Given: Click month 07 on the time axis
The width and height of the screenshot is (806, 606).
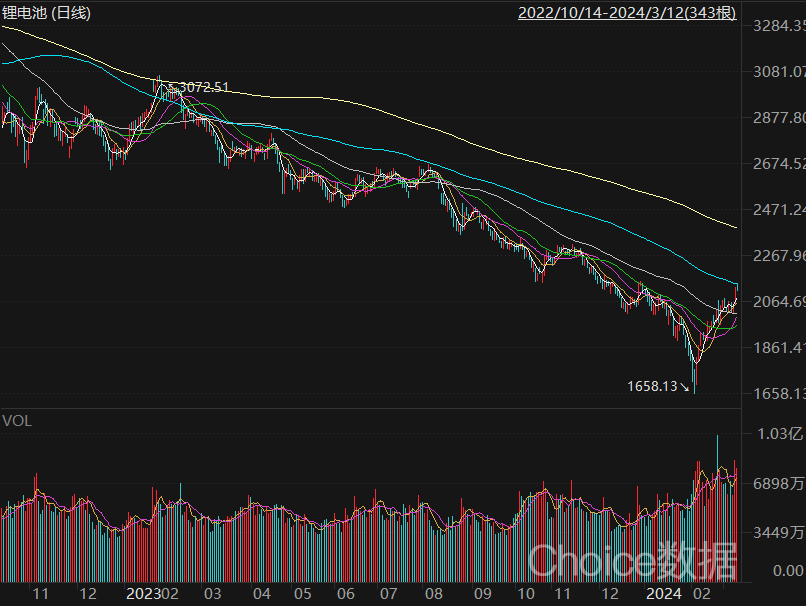Looking at the screenshot, I should click(x=388, y=593).
